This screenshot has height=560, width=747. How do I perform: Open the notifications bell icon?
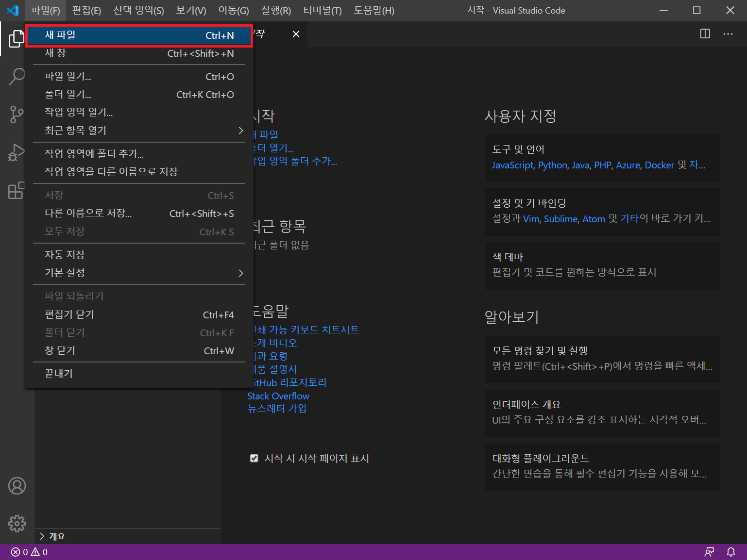pyautogui.click(x=730, y=552)
